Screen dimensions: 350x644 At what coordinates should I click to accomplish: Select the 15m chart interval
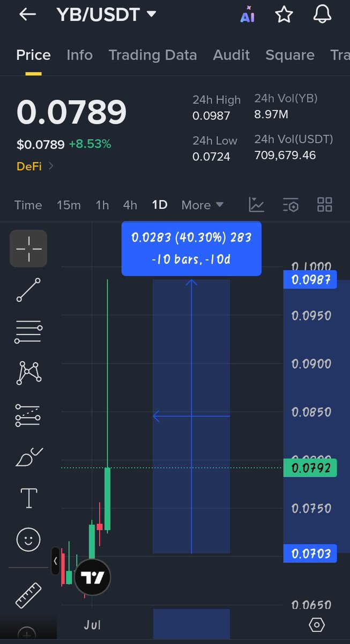tap(69, 205)
